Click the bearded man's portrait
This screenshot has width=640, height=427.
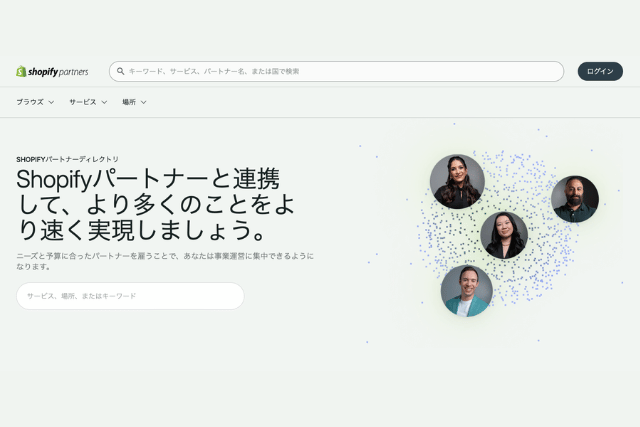pyautogui.click(x=575, y=199)
